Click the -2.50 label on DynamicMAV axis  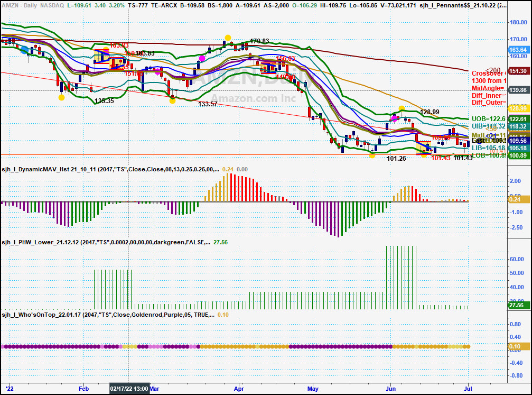[516, 227]
